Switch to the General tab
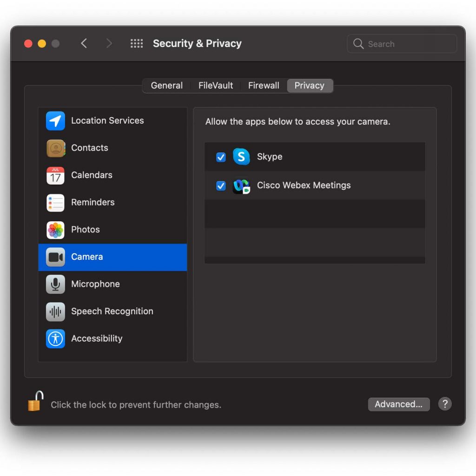Viewport: 476px width, 476px height. (x=167, y=86)
